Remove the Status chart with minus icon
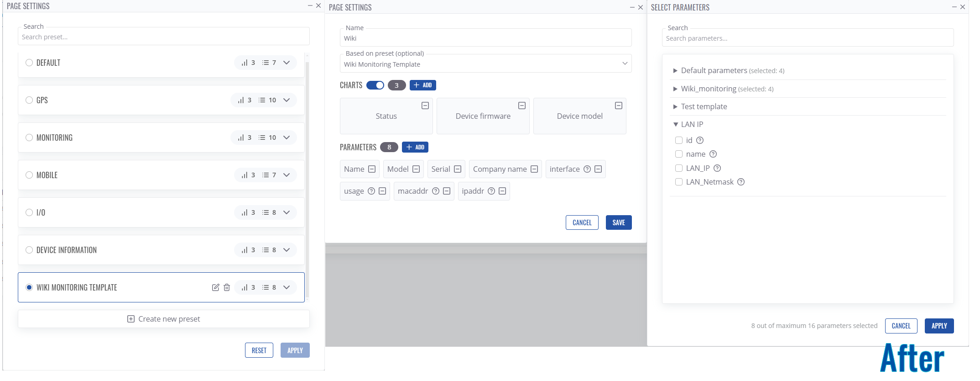The image size is (980, 381). tap(425, 106)
